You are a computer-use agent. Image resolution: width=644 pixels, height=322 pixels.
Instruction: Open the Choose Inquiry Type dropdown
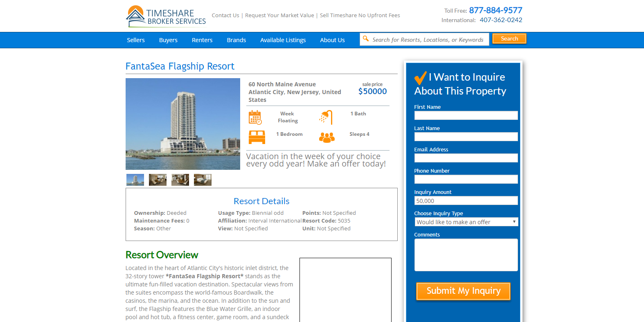(x=466, y=222)
